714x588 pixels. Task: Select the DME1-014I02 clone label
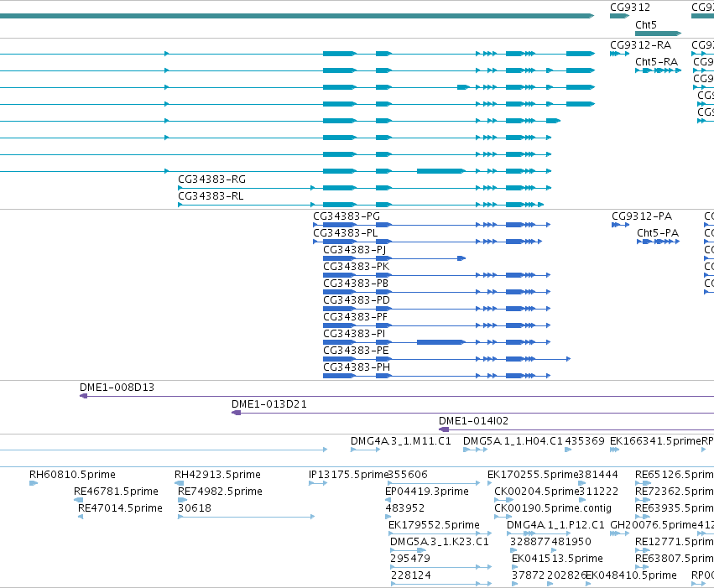click(473, 421)
